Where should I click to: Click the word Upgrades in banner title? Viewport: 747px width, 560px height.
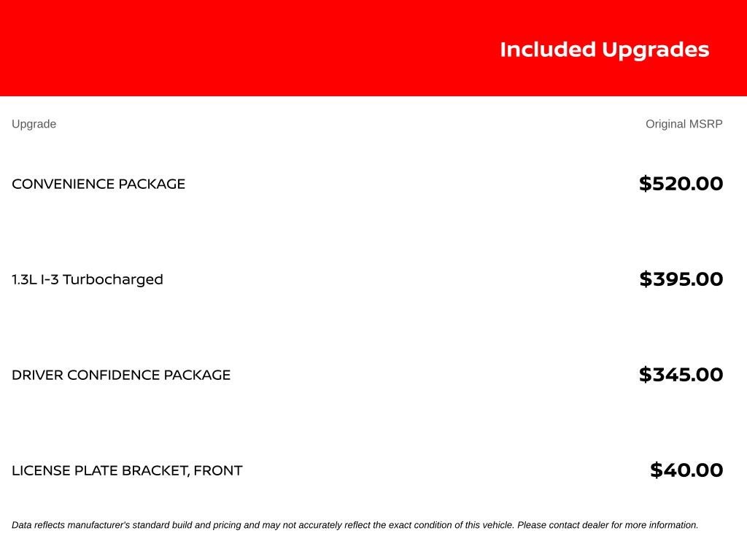point(656,50)
